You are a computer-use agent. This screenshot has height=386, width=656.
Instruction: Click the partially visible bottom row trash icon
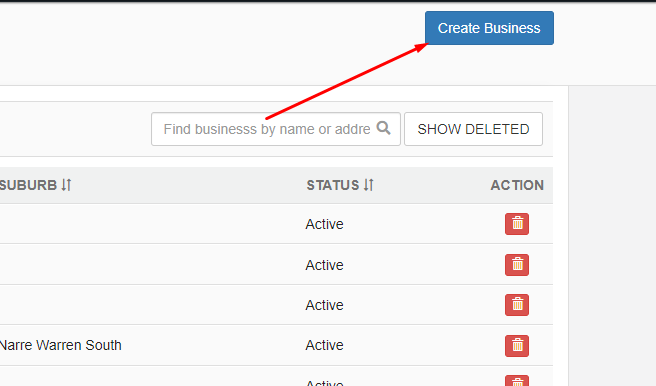[517, 381]
